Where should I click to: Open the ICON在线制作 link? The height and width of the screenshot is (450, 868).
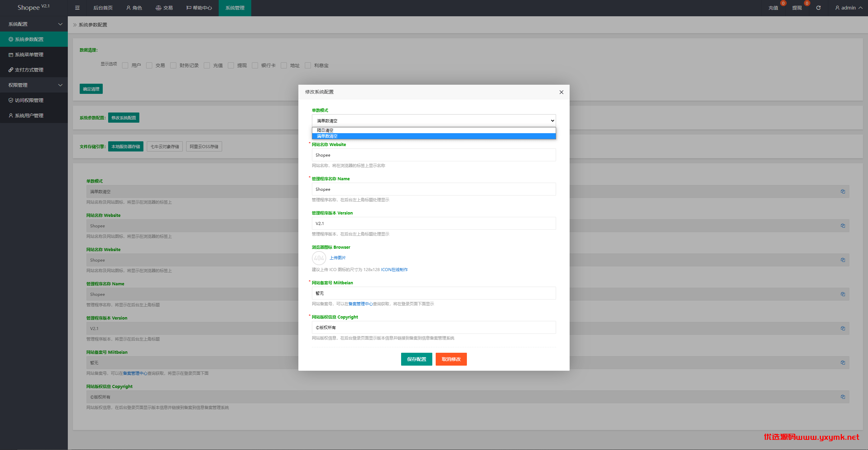[394, 270]
